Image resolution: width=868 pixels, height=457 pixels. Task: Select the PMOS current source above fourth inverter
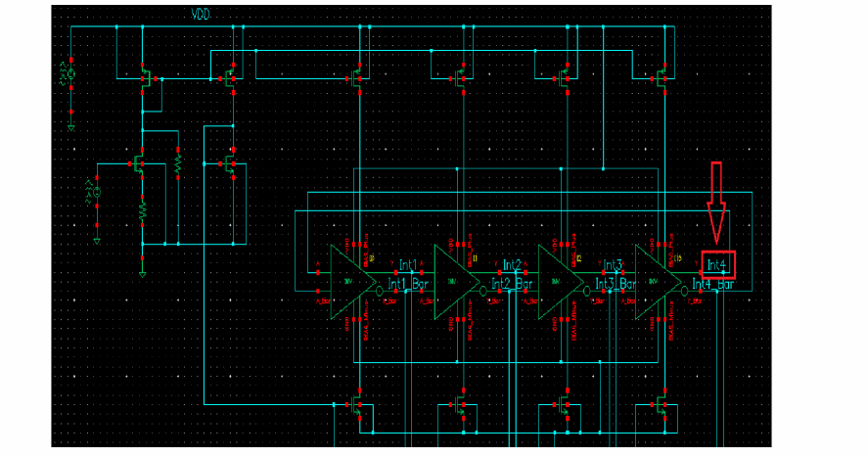pyautogui.click(x=662, y=78)
